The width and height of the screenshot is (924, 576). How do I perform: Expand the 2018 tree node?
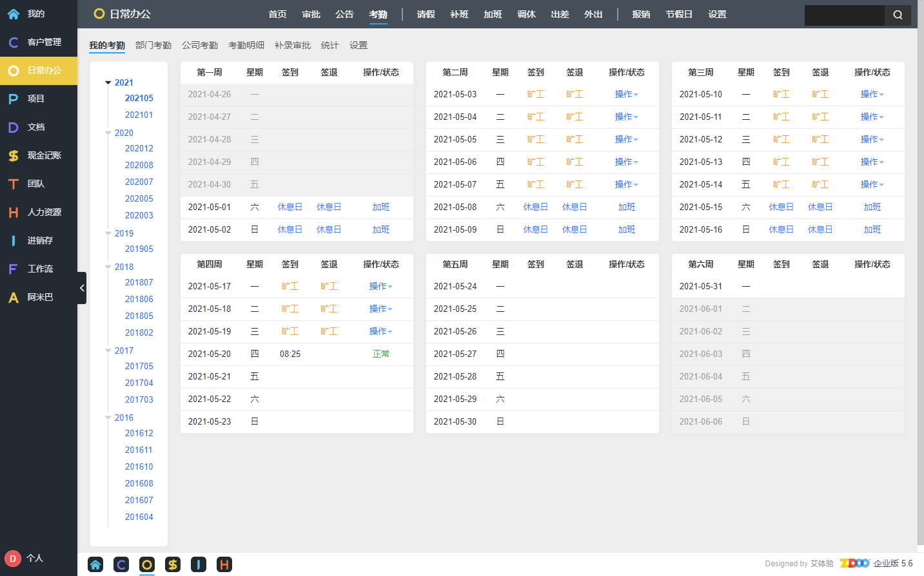pos(108,267)
